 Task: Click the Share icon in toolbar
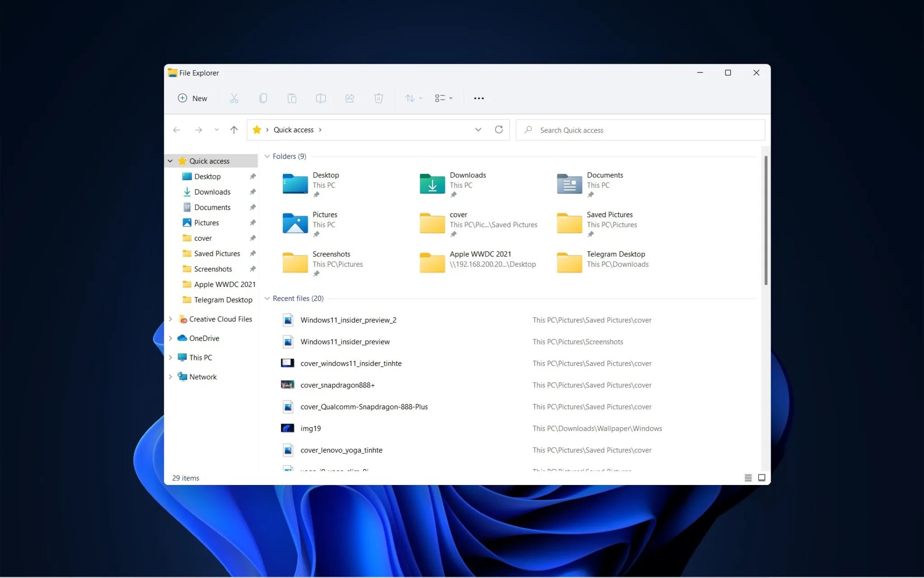click(350, 98)
